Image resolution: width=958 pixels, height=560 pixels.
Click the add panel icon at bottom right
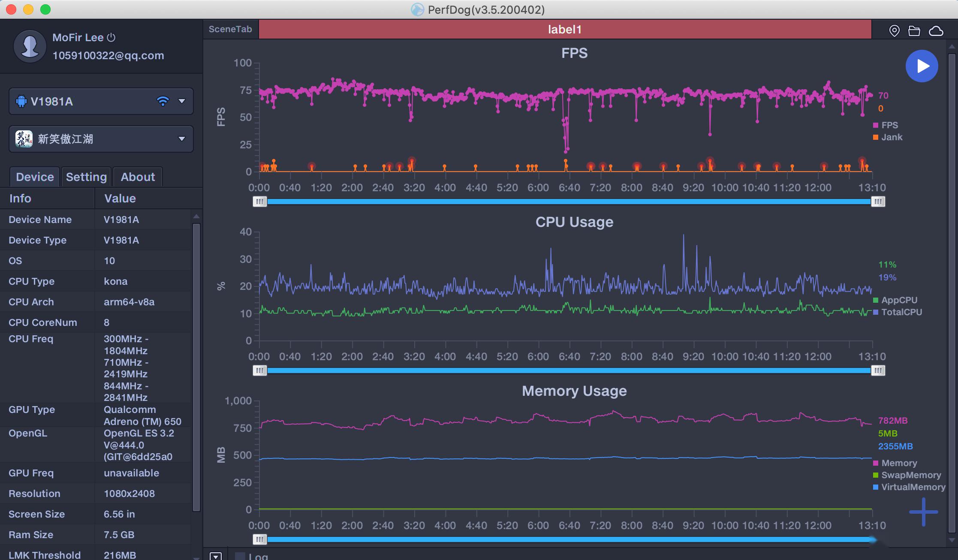(923, 512)
